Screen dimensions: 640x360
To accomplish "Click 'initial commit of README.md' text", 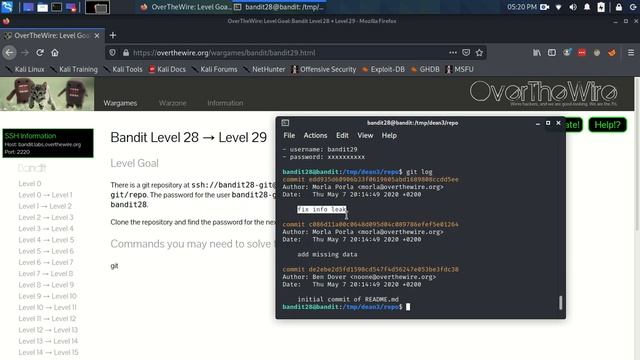I will tap(348, 299).
